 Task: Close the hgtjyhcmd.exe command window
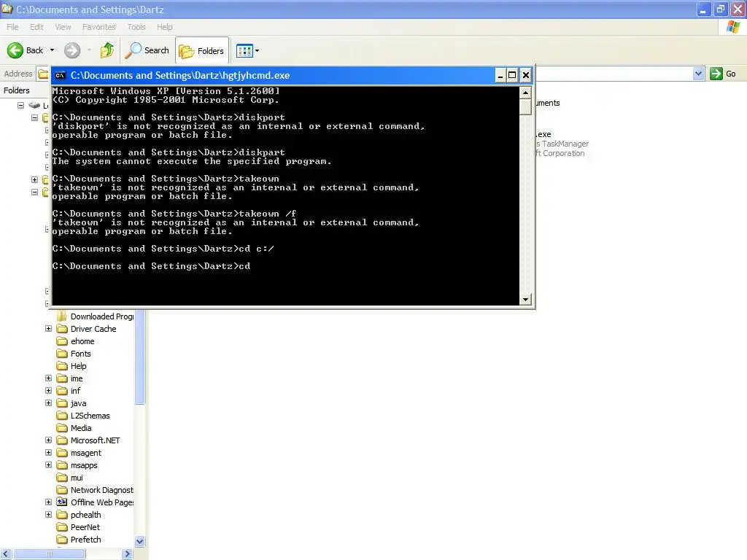pyautogui.click(x=525, y=75)
